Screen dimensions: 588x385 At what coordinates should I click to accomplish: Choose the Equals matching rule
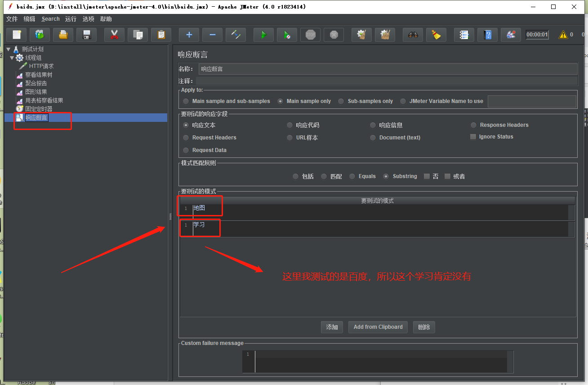[352, 176]
